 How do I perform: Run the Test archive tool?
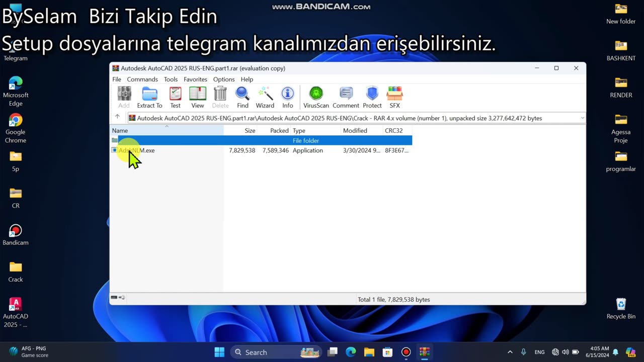(x=175, y=98)
